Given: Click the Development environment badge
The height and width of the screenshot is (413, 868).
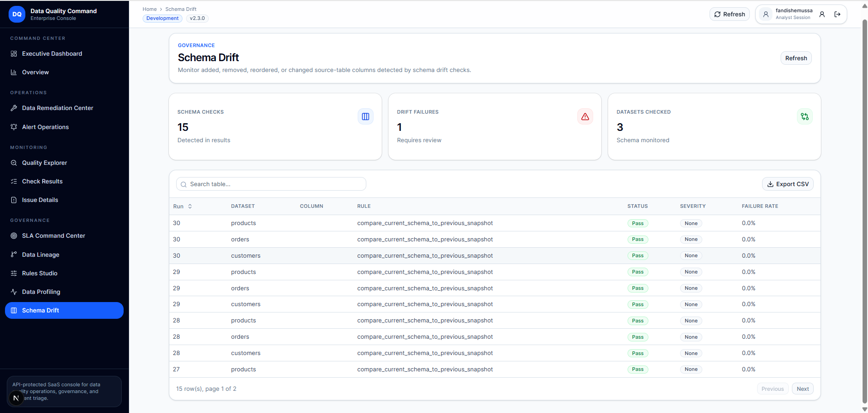Looking at the screenshot, I should tap(163, 18).
